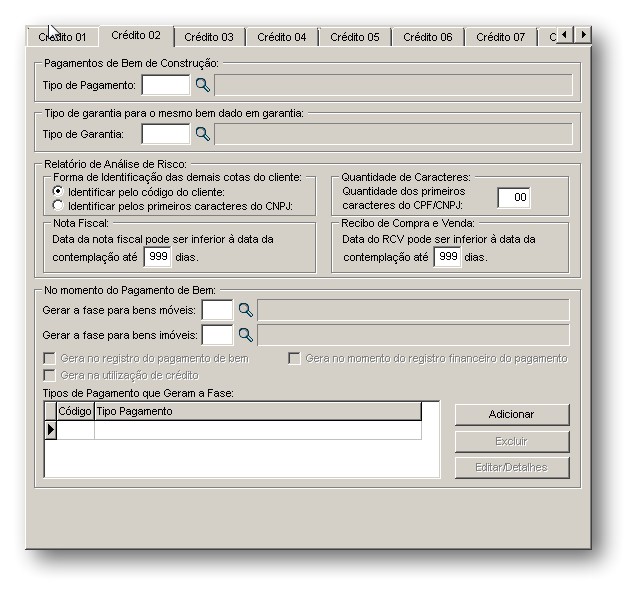Focus the bens imóveis phase code field
The width and height of the screenshot is (627, 615).
coord(218,335)
